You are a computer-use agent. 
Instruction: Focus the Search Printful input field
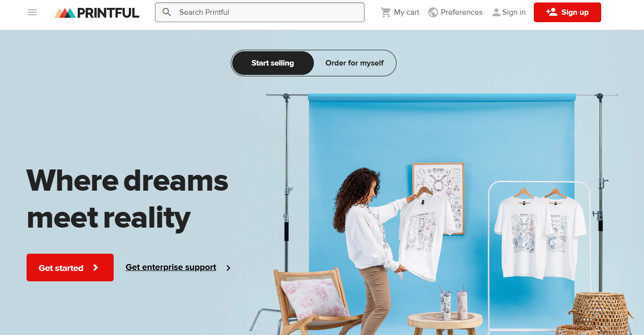260,12
